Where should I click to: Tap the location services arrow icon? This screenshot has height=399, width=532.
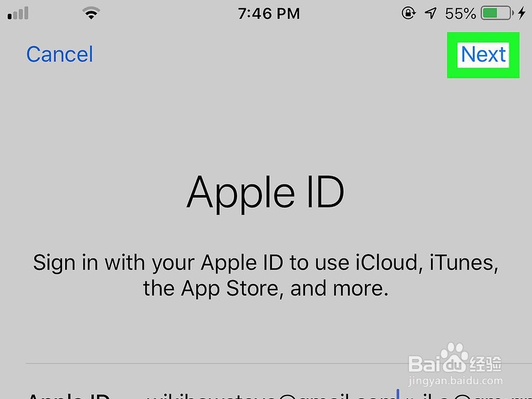(x=430, y=13)
